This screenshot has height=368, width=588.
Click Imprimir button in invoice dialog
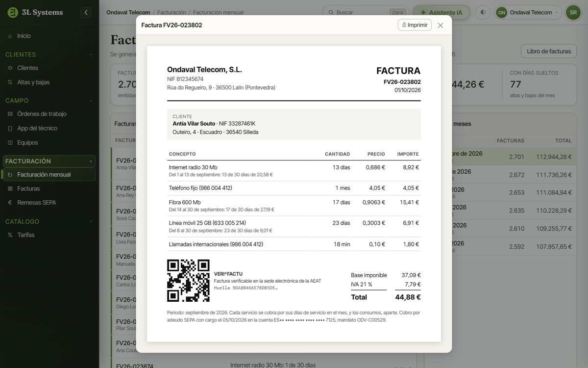coord(415,25)
